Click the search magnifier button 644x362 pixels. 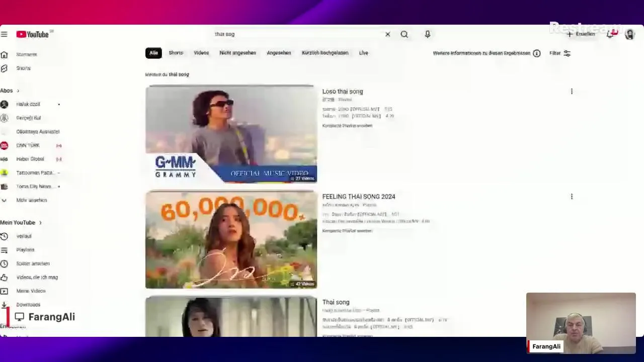(x=404, y=34)
